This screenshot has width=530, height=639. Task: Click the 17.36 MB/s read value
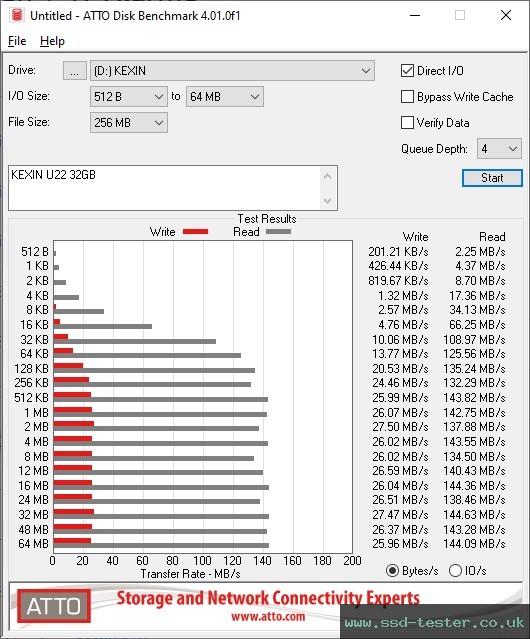477,296
